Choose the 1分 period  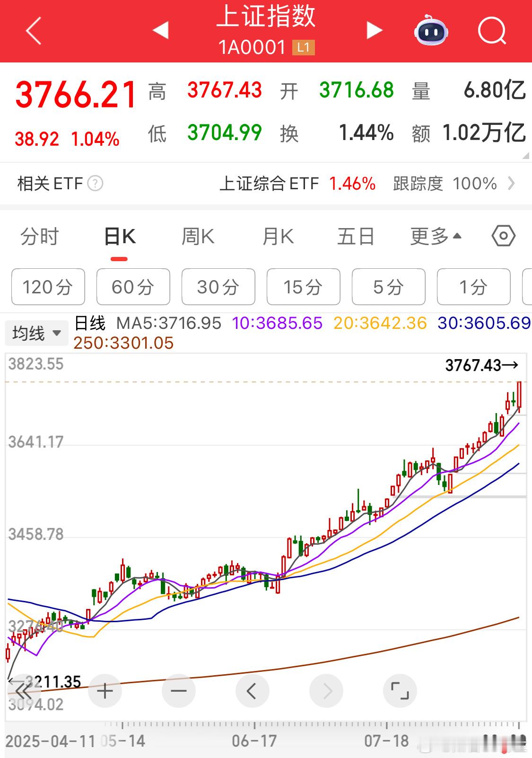(473, 287)
